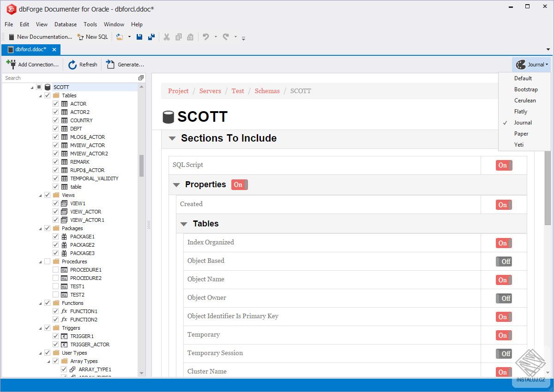Open the Journal theme palette dropdown

click(532, 65)
